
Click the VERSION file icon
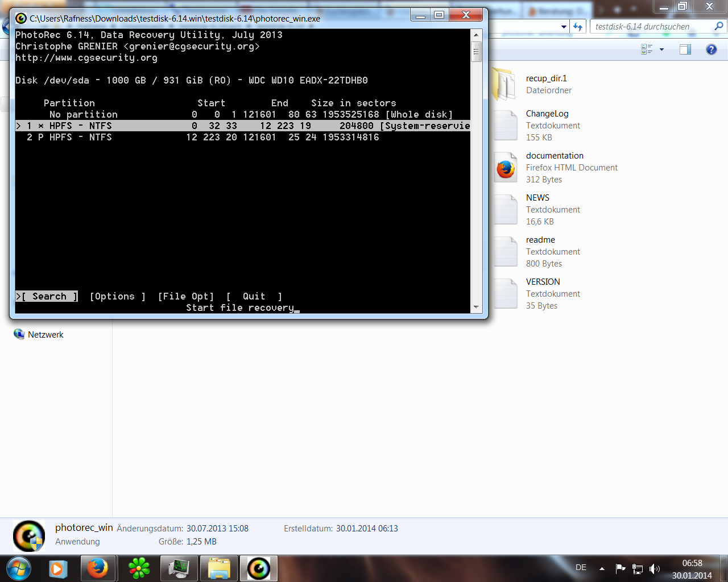point(504,294)
